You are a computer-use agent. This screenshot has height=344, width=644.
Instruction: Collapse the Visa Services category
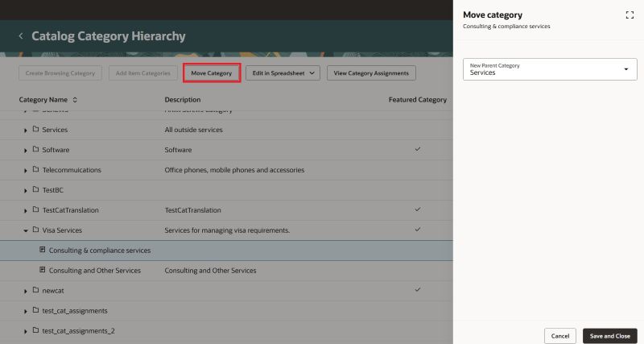click(x=26, y=231)
